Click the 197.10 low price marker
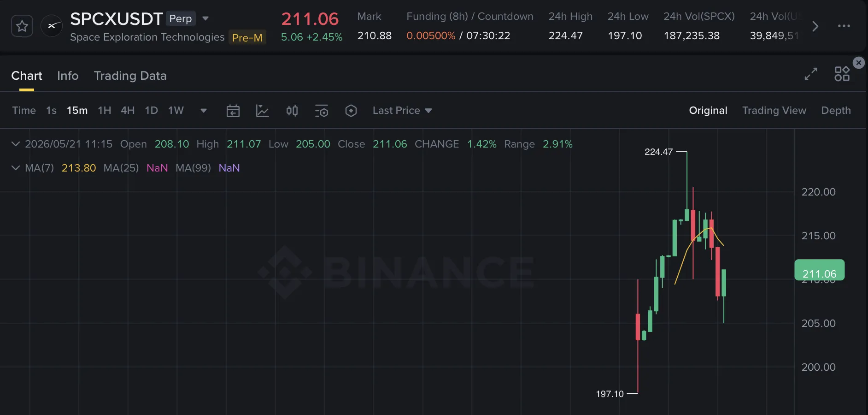Screen dimensions: 868x415 pos(610,394)
